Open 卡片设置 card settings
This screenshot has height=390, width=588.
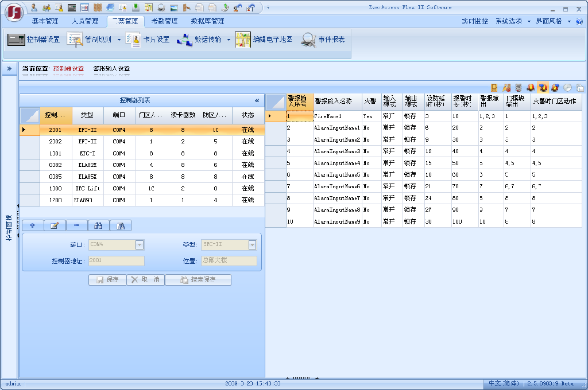point(149,40)
